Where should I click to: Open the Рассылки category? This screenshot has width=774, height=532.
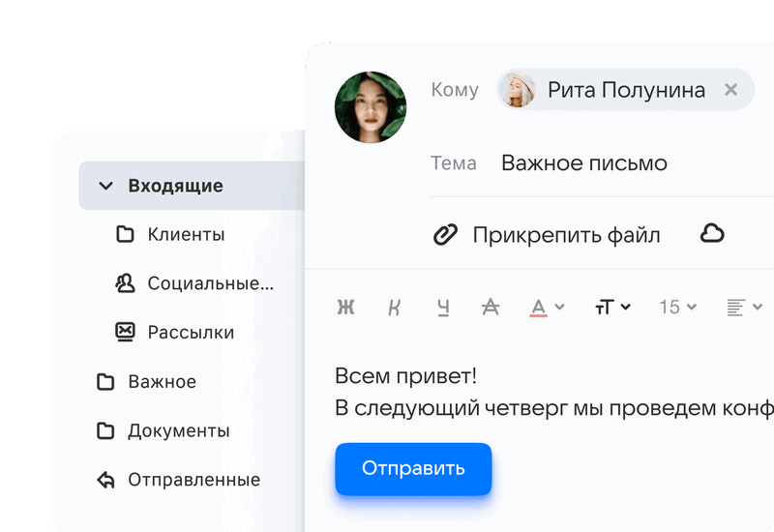click(191, 332)
